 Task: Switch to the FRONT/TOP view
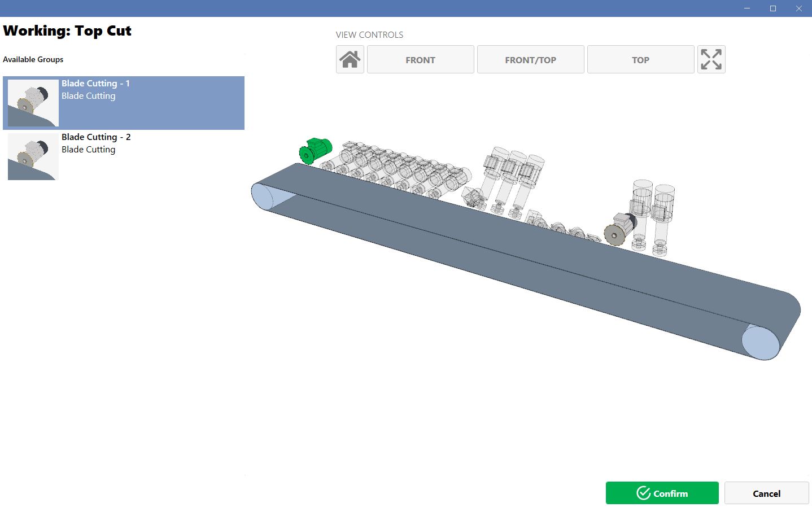click(x=531, y=59)
